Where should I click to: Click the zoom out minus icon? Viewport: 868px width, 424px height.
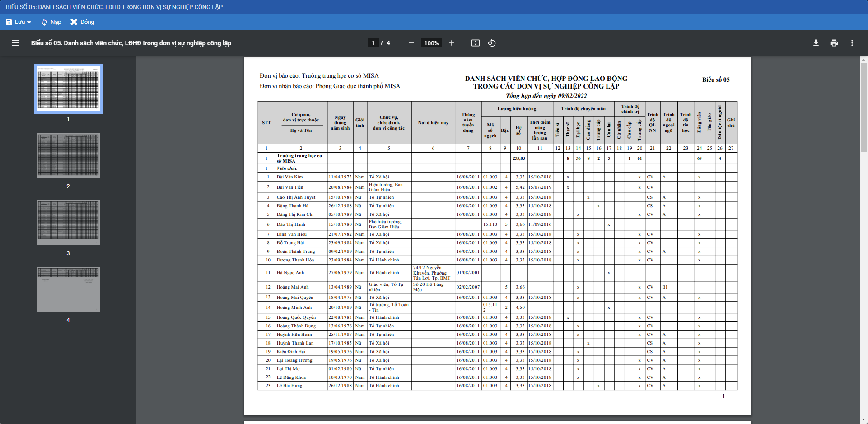pos(411,43)
